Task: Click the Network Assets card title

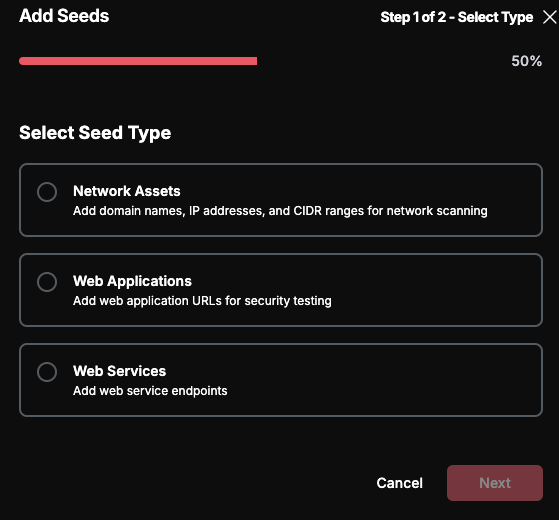Action: point(127,191)
